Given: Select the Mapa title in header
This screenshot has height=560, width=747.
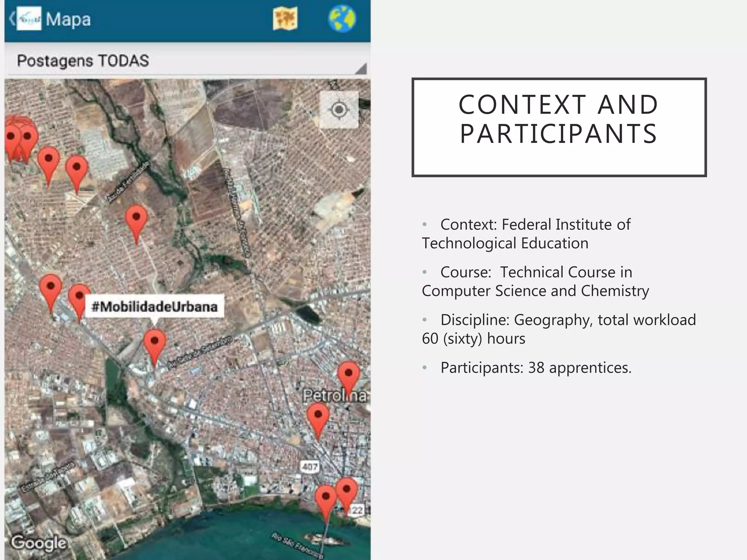Looking at the screenshot, I should click(x=68, y=20).
